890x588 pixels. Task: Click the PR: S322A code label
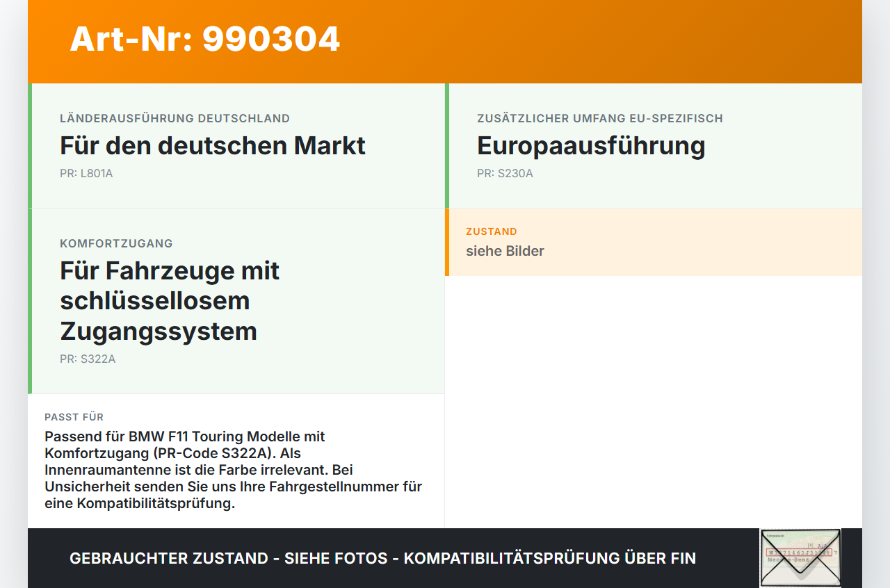(88, 359)
